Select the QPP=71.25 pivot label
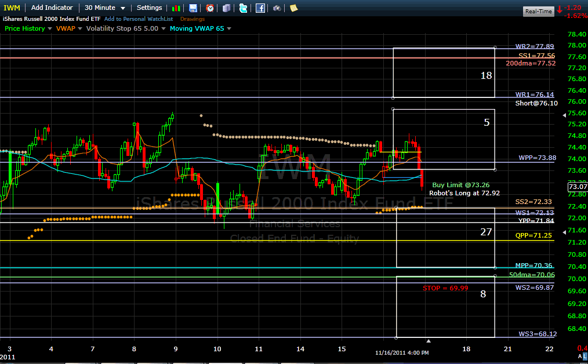This screenshot has width=588, height=364. coord(533,235)
